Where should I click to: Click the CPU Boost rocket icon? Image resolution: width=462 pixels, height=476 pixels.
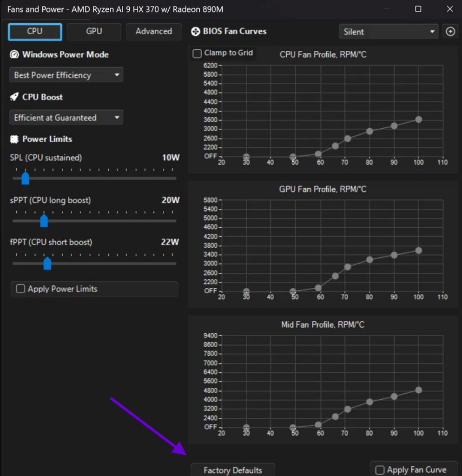14,97
